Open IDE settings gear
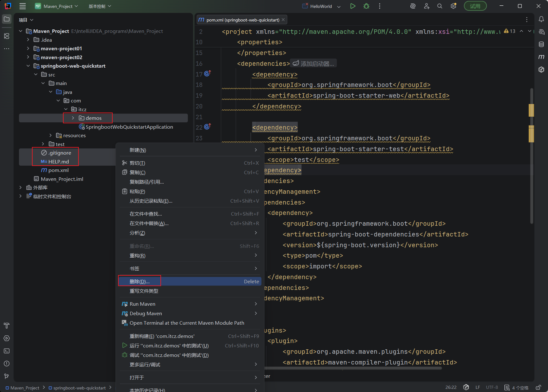Screen dimensions: 548x392 [x=453, y=6]
